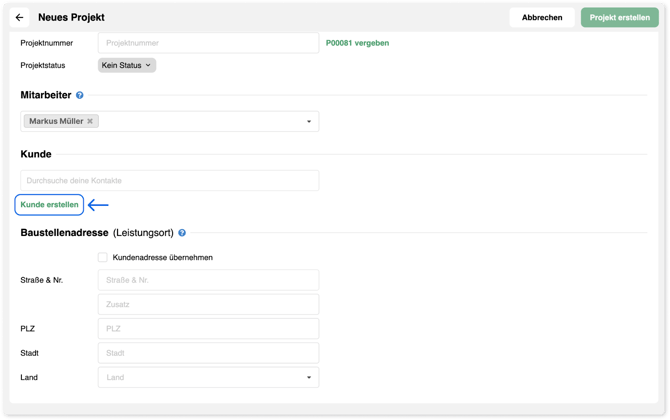Click Kunde erstellen link
670x420 pixels.
click(x=49, y=205)
